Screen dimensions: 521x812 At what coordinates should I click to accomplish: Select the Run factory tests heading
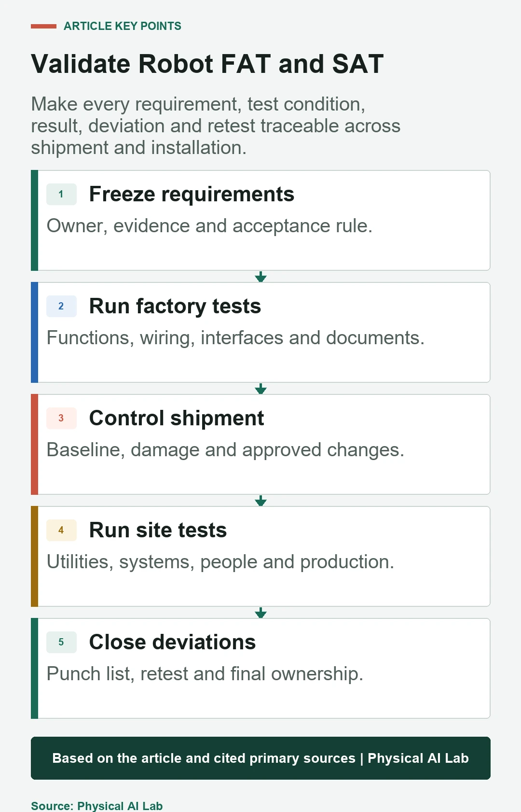[175, 307]
